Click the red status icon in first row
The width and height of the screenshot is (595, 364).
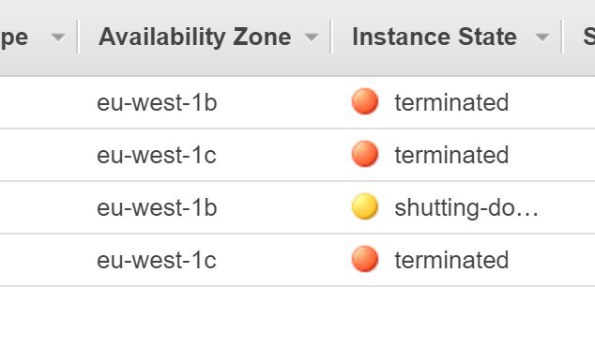[365, 101]
